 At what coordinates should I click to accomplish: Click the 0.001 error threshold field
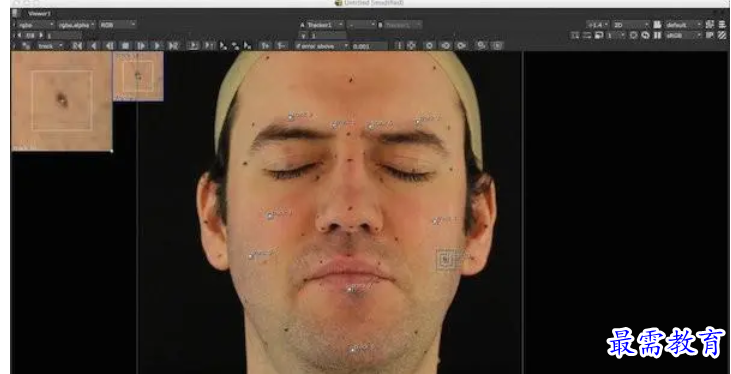point(369,46)
